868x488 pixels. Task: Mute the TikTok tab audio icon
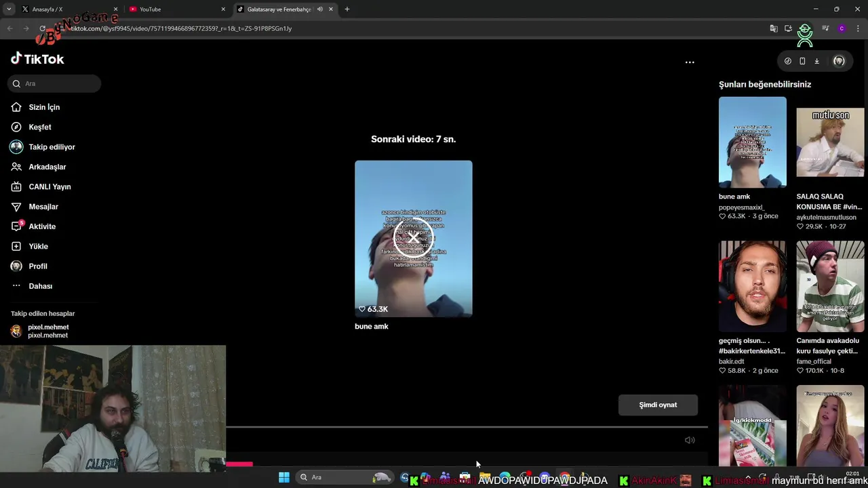pyautogui.click(x=319, y=9)
